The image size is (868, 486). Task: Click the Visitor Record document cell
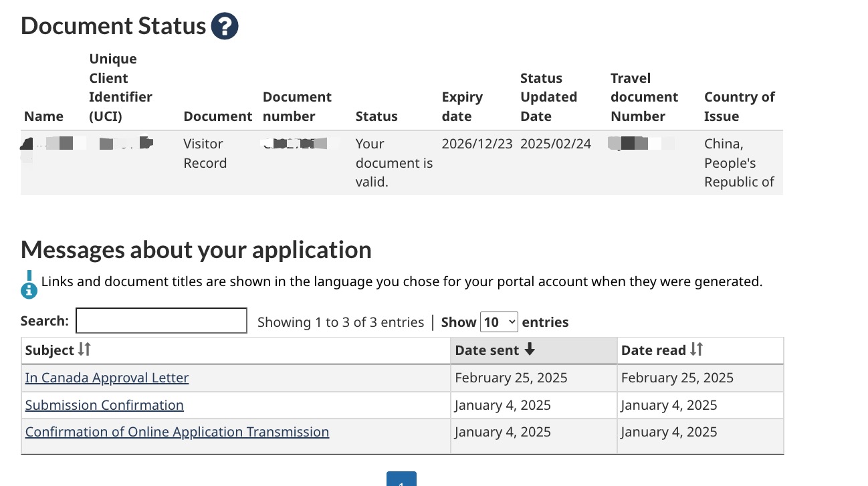[x=205, y=154]
